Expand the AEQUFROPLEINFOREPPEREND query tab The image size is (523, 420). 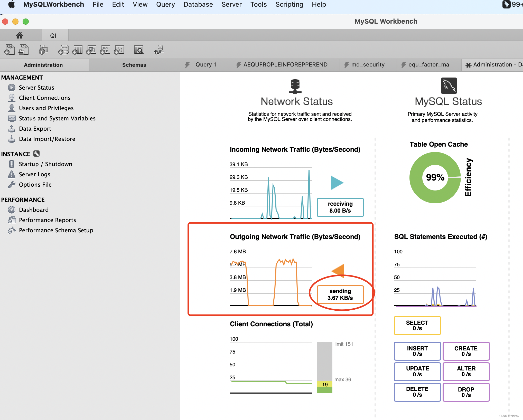pos(285,65)
